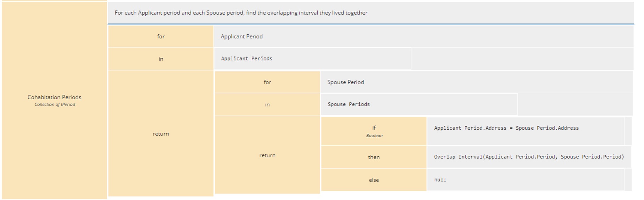This screenshot has width=644, height=200.
Task: Click the description text about overlapping intervals
Action: (x=241, y=13)
